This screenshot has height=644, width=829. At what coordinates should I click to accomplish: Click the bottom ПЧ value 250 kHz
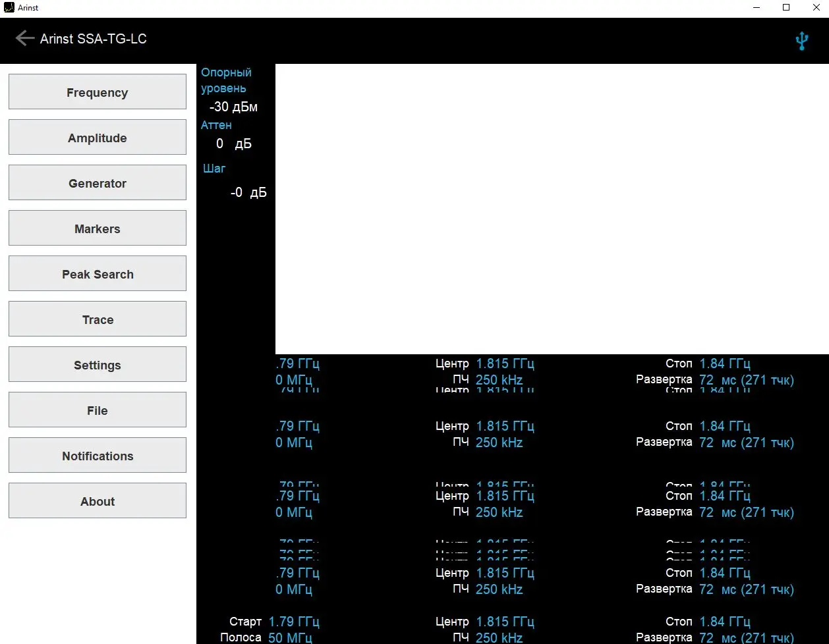[x=500, y=637]
